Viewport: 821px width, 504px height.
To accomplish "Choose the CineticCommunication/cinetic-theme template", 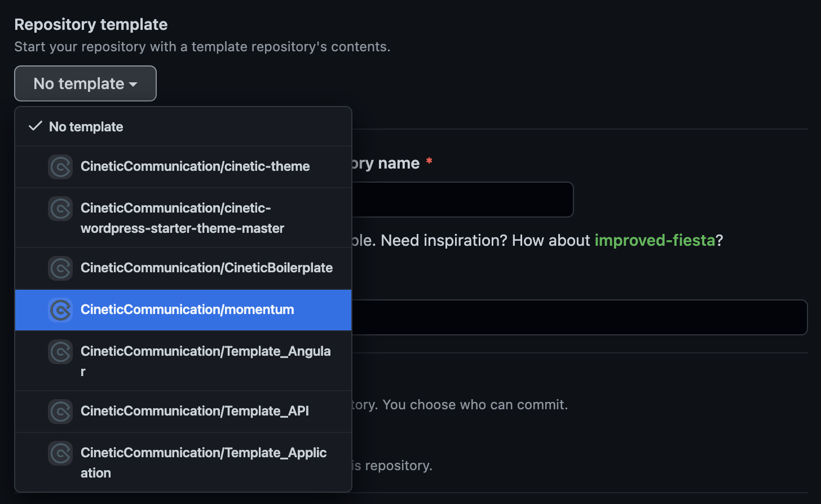I will tap(195, 166).
